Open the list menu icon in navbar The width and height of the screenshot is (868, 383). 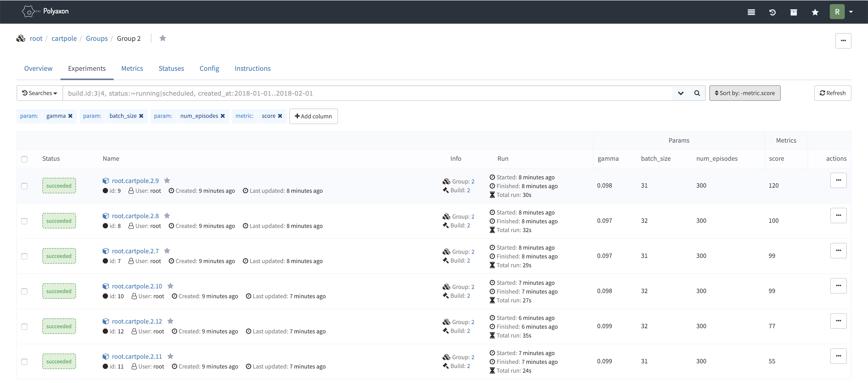pos(751,12)
